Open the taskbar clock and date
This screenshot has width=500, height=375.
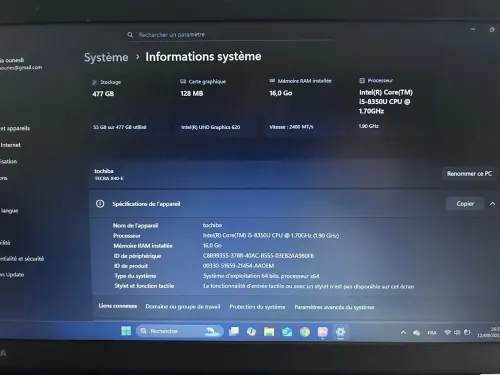click(490, 332)
